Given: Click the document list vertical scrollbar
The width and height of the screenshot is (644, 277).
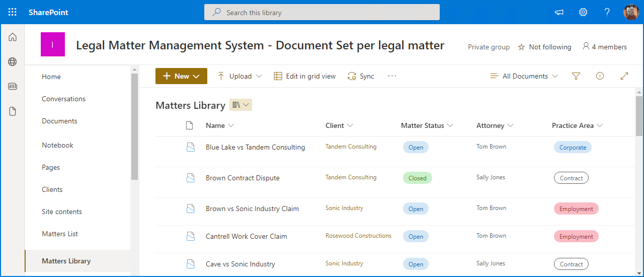Looking at the screenshot, I should coord(639,116).
